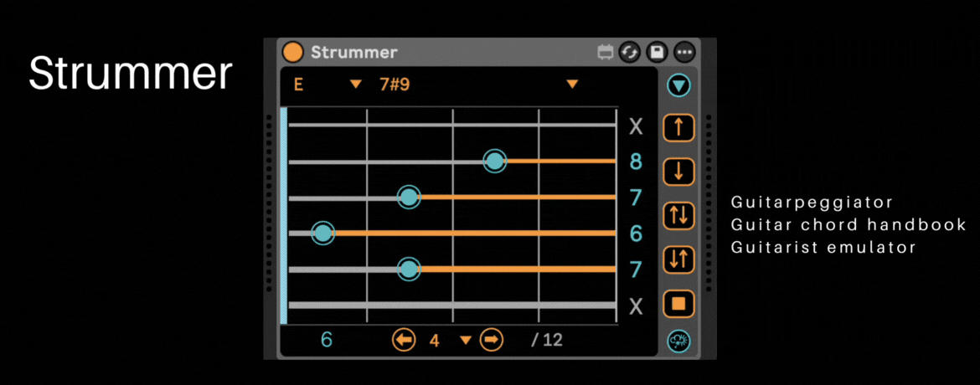Open the 7#9 chord type dropdown
This screenshot has width=980, height=385.
tap(572, 84)
